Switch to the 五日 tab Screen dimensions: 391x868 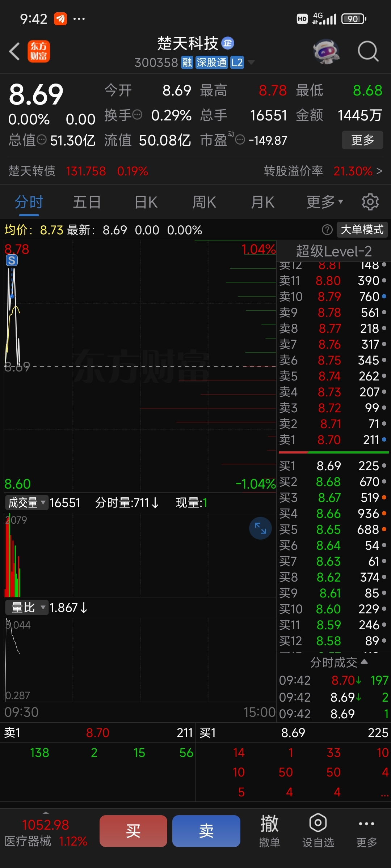click(87, 202)
